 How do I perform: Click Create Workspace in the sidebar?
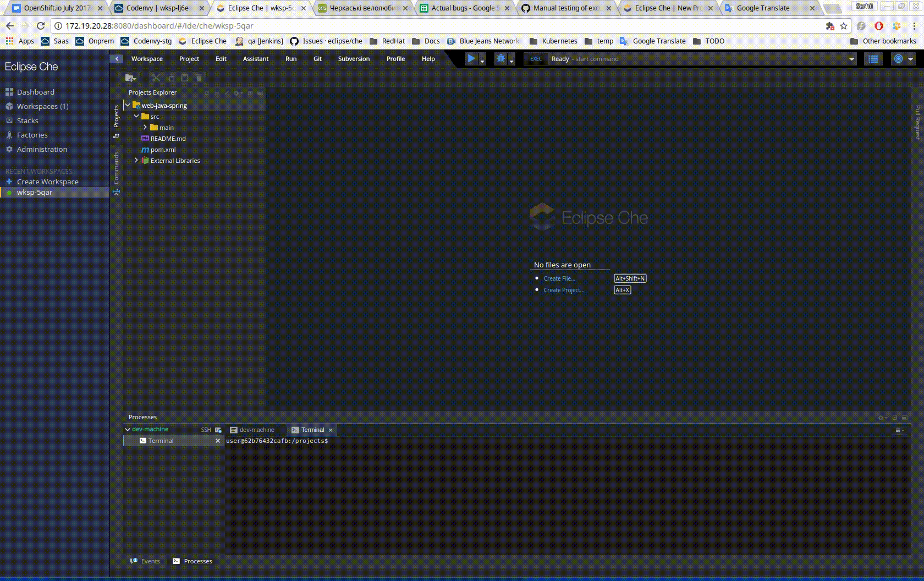47,182
